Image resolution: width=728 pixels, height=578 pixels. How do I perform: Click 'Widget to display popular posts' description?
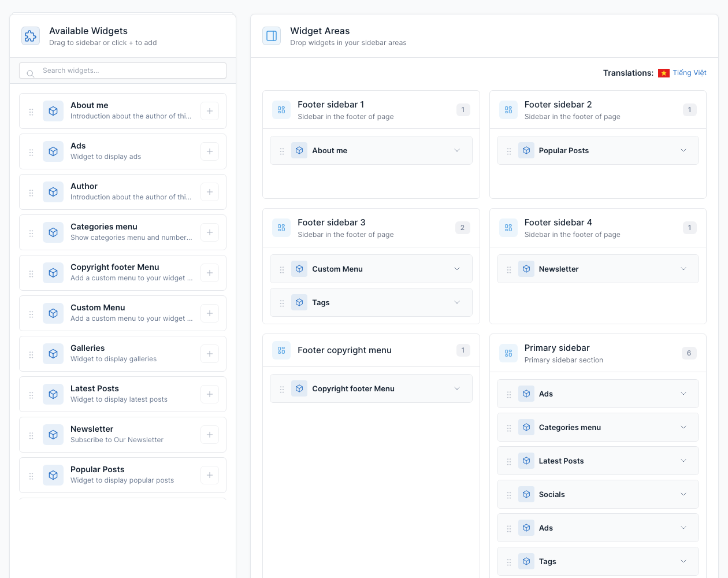coord(122,480)
